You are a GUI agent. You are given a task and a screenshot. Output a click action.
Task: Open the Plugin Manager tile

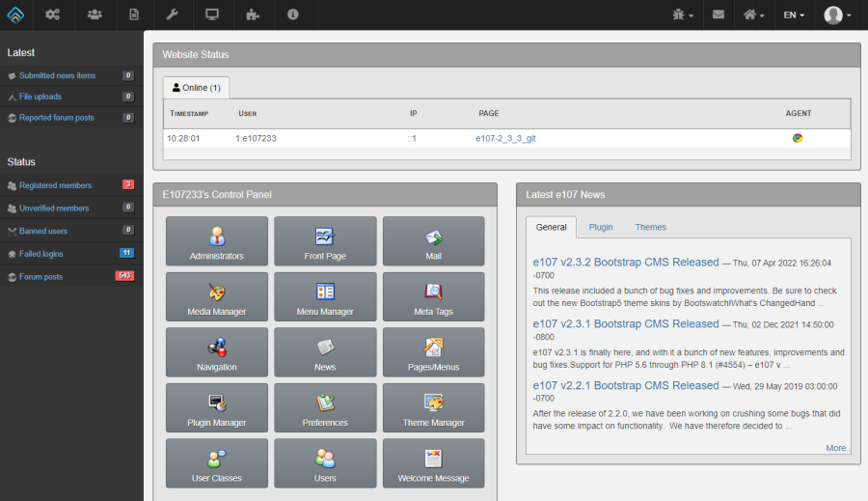click(216, 407)
